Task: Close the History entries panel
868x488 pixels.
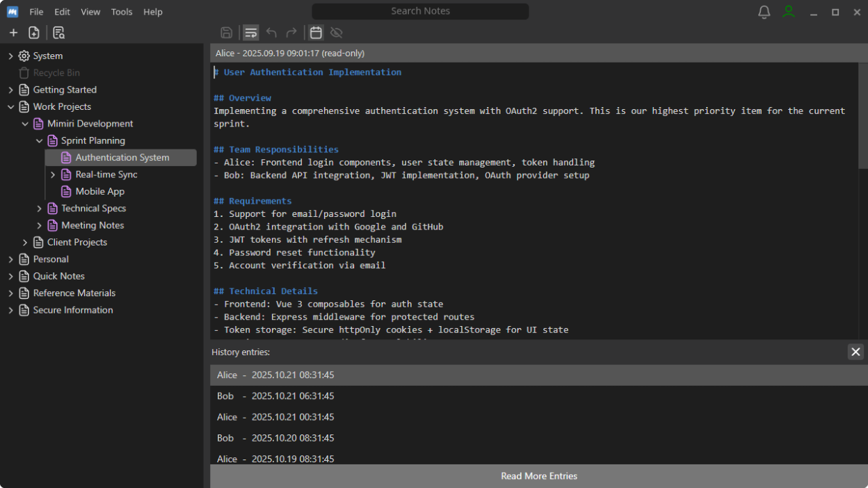Action: point(855,352)
